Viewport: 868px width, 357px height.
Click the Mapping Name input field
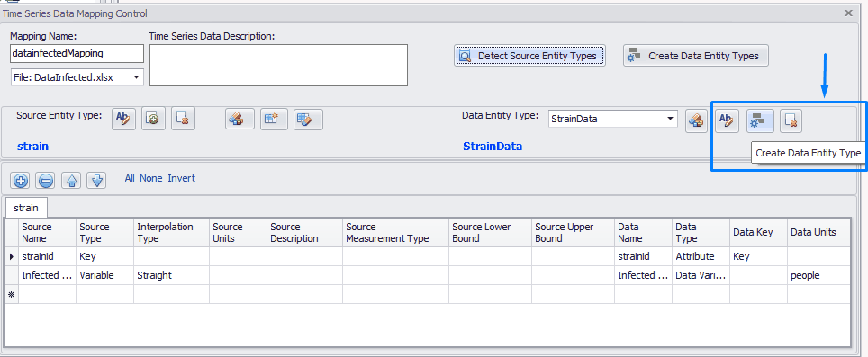click(x=77, y=54)
